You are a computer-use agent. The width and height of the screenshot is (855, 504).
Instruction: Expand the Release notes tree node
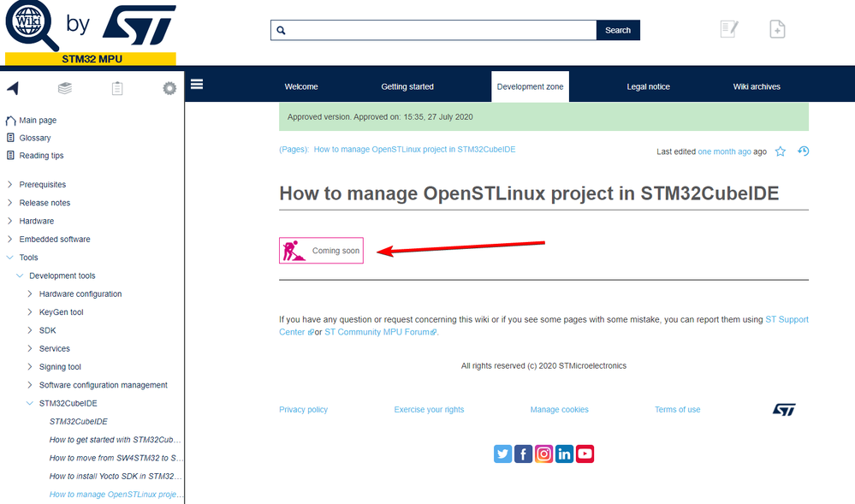[x=9, y=203]
